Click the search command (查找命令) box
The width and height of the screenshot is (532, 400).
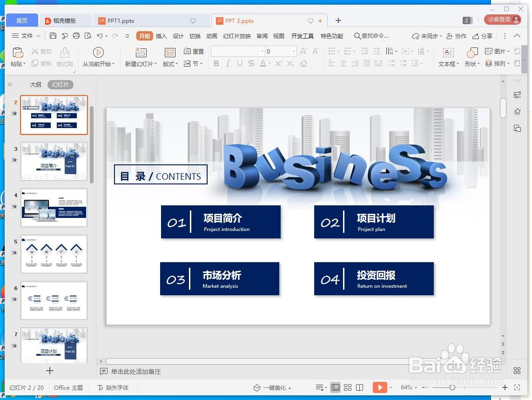(371, 36)
